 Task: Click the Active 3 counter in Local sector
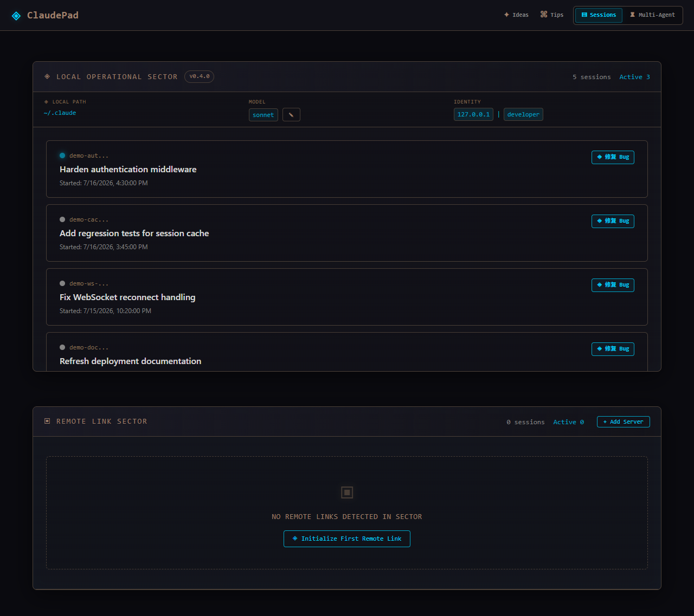634,77
